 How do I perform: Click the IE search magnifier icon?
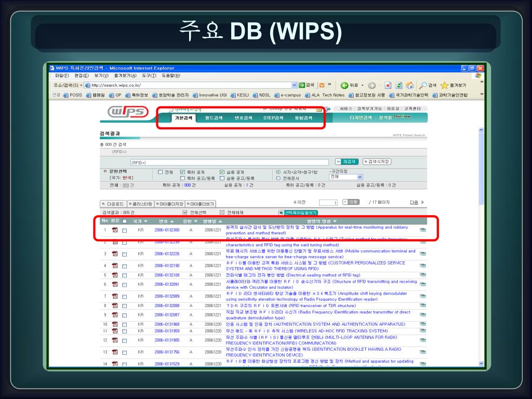(423, 85)
